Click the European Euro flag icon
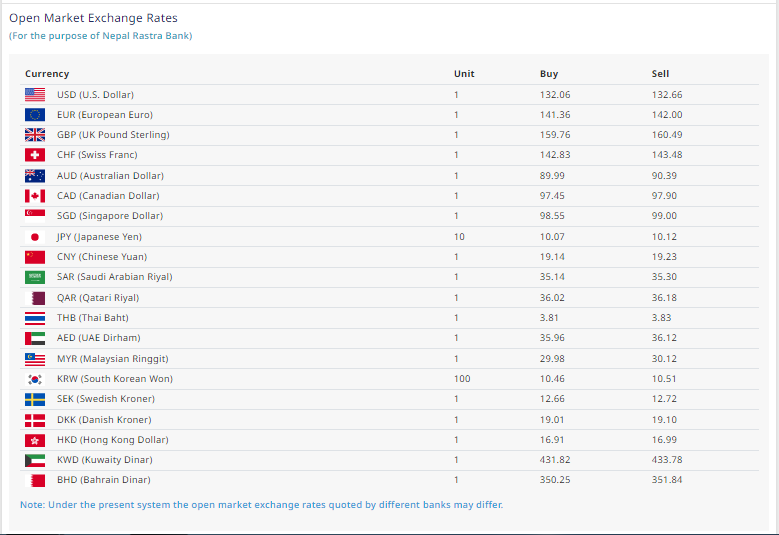The height and width of the screenshot is (535, 779). tap(35, 115)
